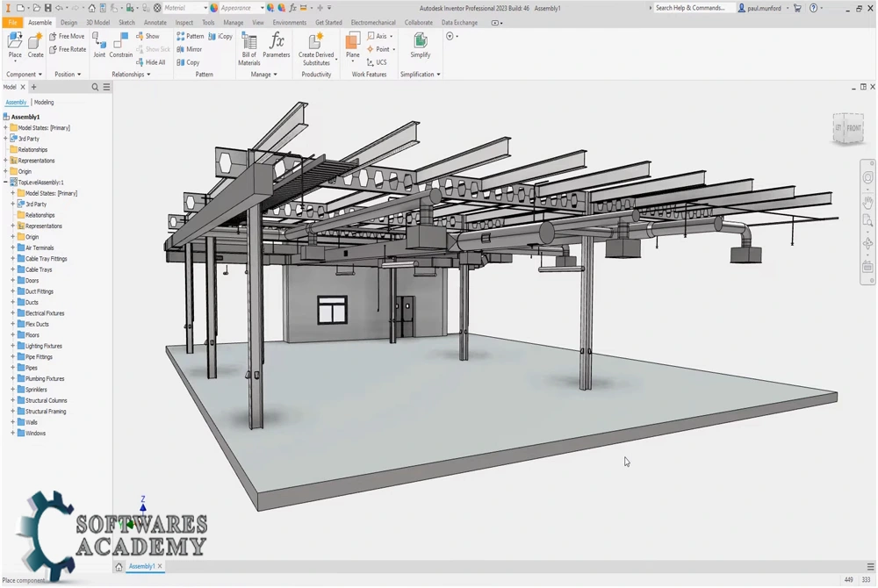Screen dimensions: 878x588
Task: Click the Home icon in quick access toolbar
Action: (x=92, y=8)
